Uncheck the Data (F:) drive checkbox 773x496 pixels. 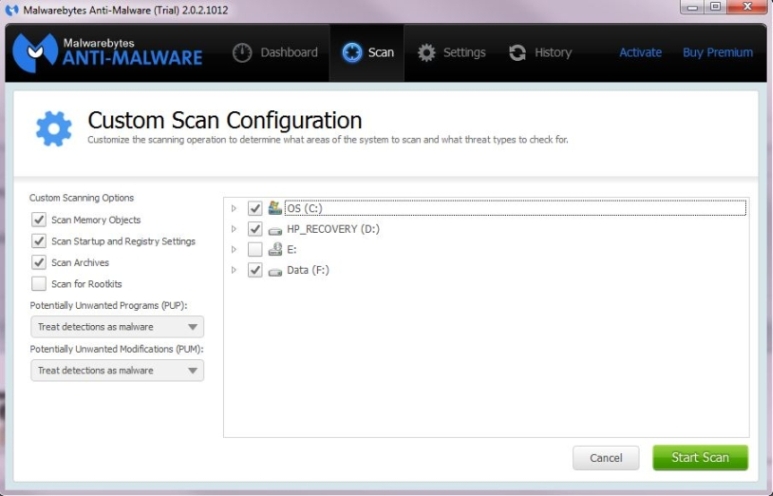click(x=254, y=270)
